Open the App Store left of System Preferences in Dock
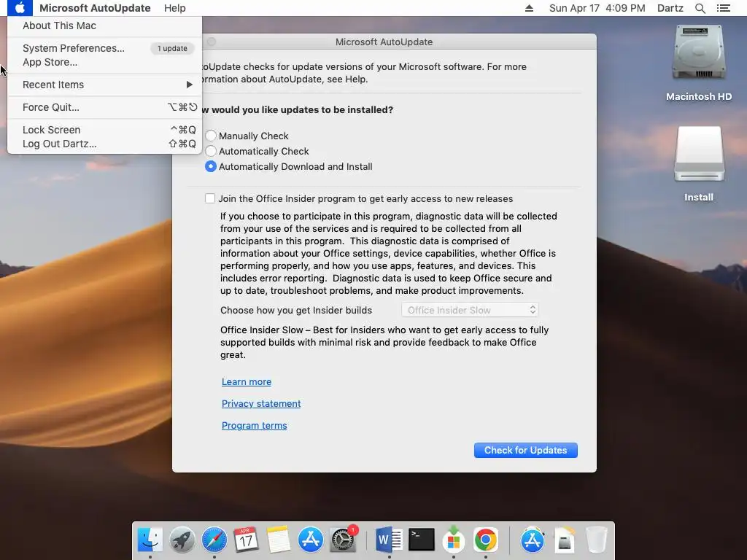The image size is (747, 560). (311, 540)
